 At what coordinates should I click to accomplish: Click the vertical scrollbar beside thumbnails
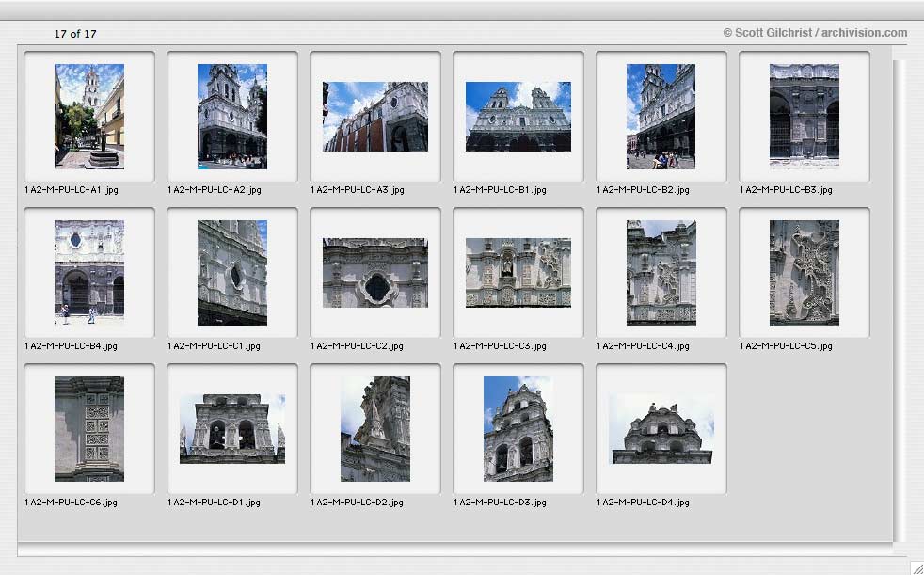(x=899, y=300)
